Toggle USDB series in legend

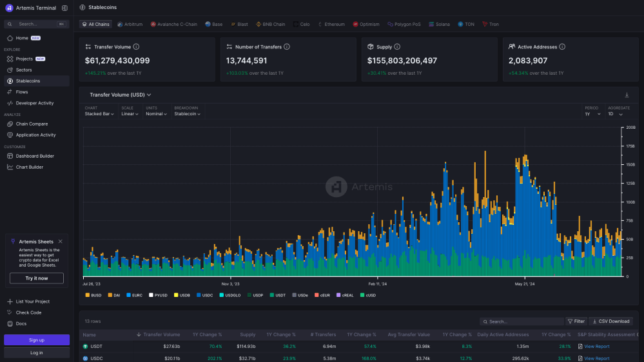(x=182, y=296)
